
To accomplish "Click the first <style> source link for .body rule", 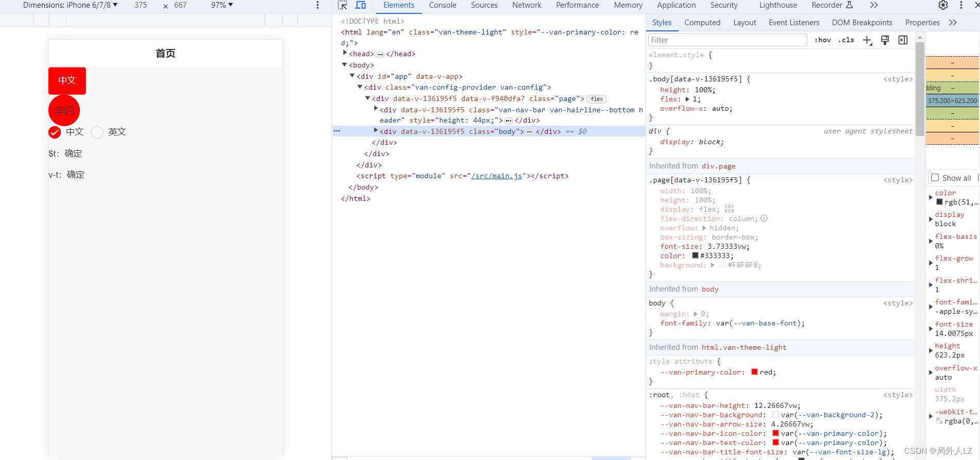I will pos(898,79).
